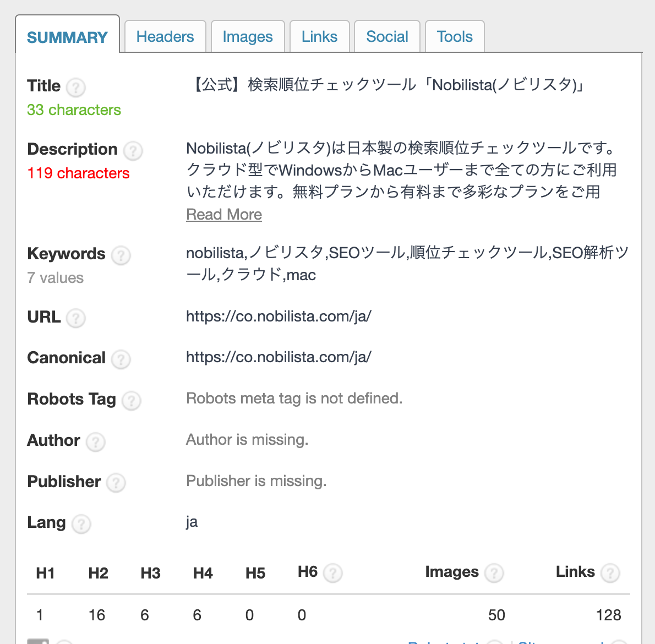Open the help icon next to Title

point(76,88)
